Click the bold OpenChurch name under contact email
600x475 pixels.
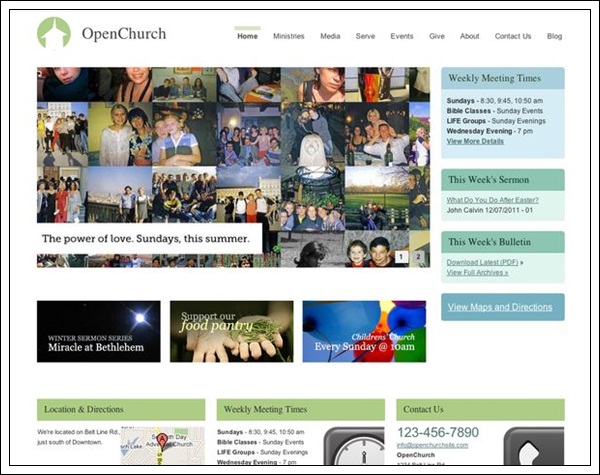tap(416, 455)
